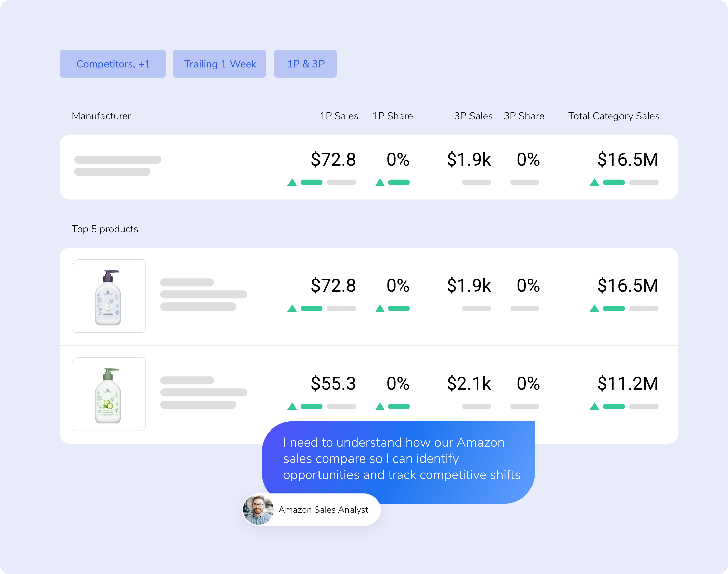Sort by 3P Sales column

coord(473,116)
